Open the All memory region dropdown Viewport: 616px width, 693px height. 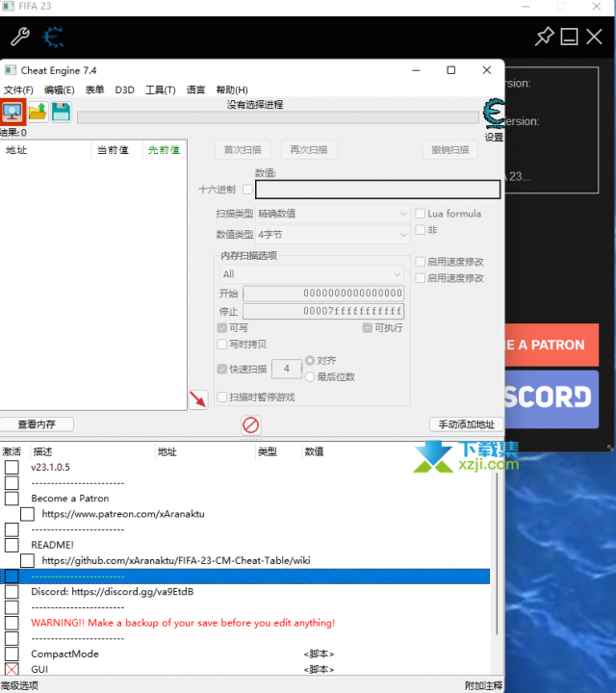[312, 274]
